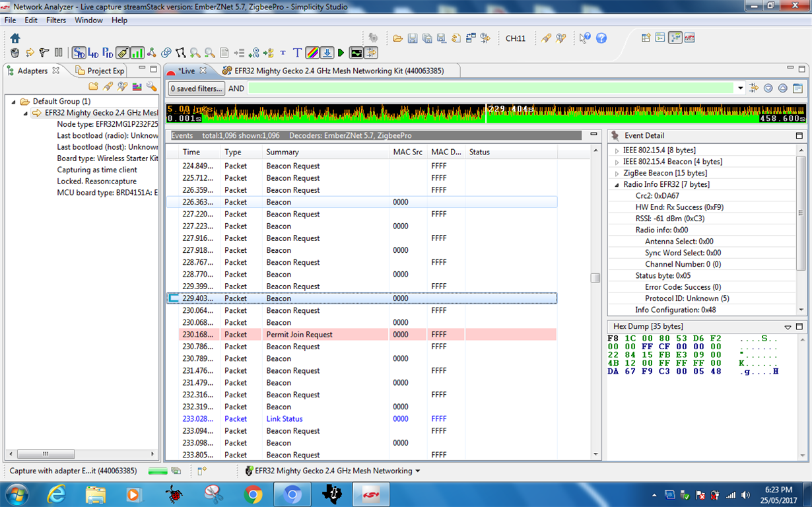Open Internet Explorer from the taskbar

pos(58,494)
